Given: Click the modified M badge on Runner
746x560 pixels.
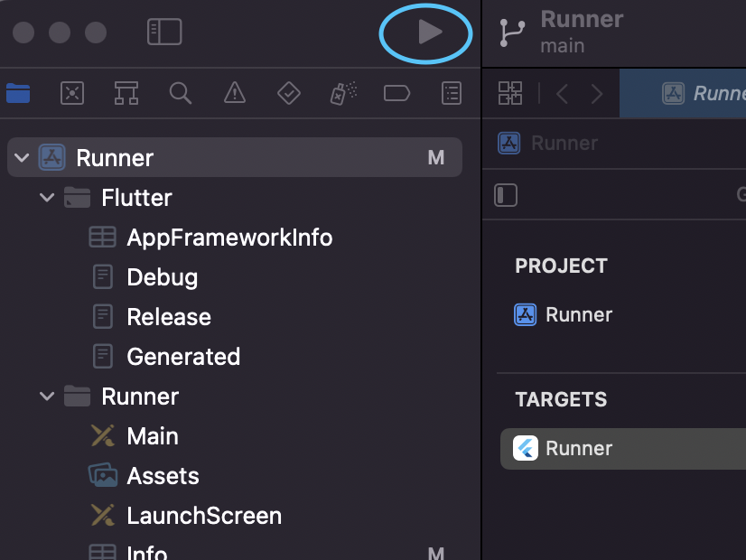Looking at the screenshot, I should [x=436, y=157].
